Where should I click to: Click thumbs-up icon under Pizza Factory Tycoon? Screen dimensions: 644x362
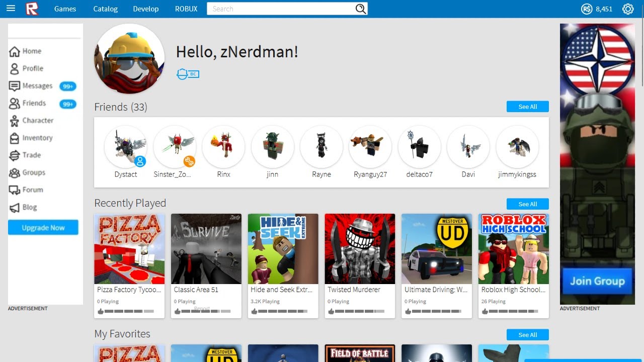click(100, 312)
